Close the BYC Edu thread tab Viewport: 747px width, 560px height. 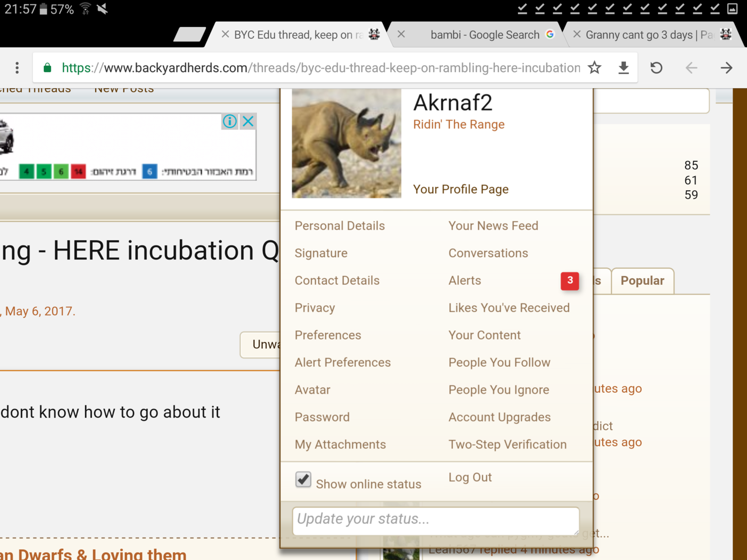(x=225, y=34)
